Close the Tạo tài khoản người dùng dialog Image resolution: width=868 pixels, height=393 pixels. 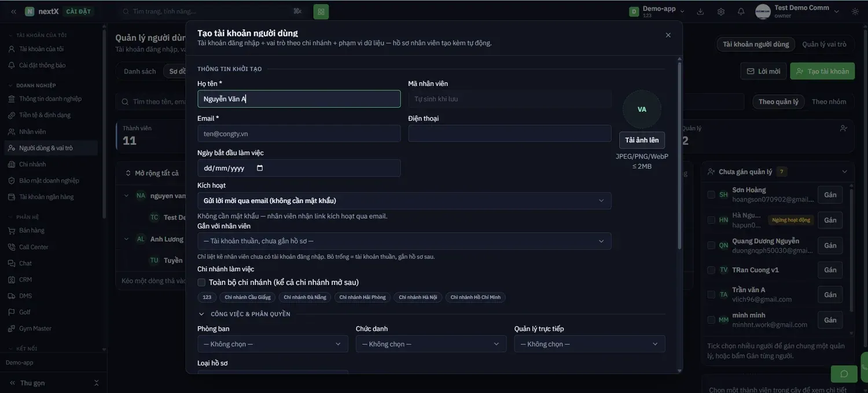pos(668,35)
